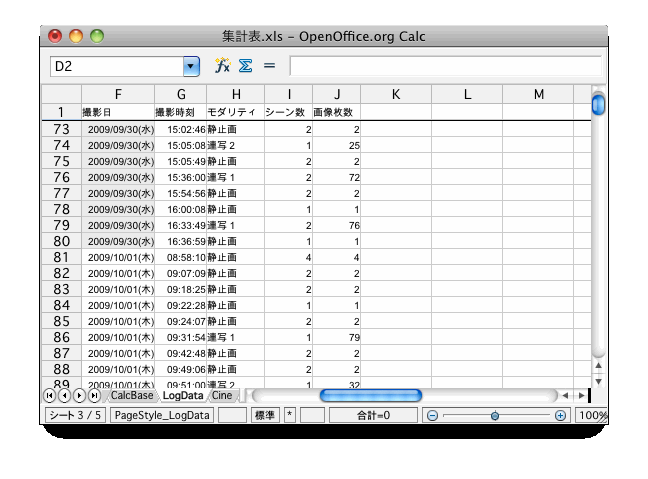Click the Name Box showing D2
This screenshot has height=479, width=648.
coord(117,66)
